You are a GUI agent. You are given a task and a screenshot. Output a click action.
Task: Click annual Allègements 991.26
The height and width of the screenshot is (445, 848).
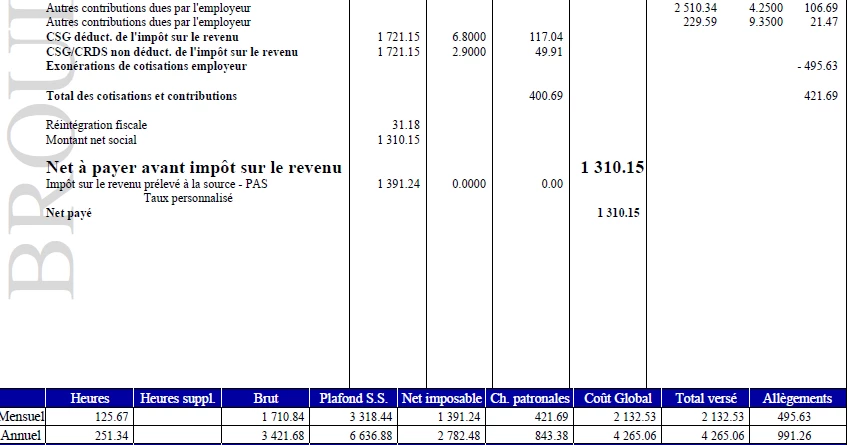pyautogui.click(x=794, y=435)
